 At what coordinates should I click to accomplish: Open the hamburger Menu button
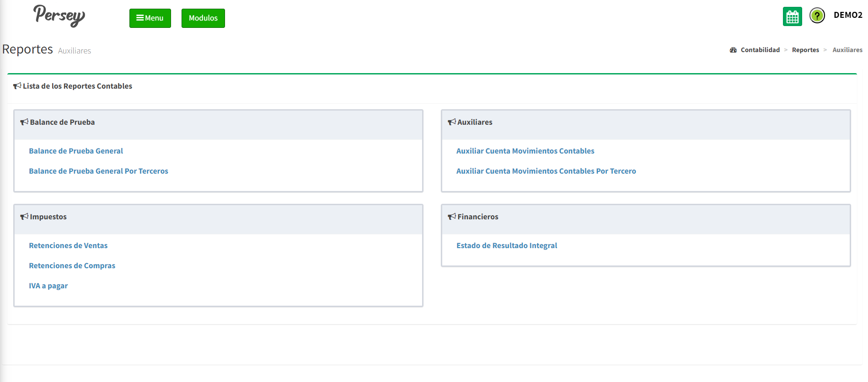coord(150,18)
